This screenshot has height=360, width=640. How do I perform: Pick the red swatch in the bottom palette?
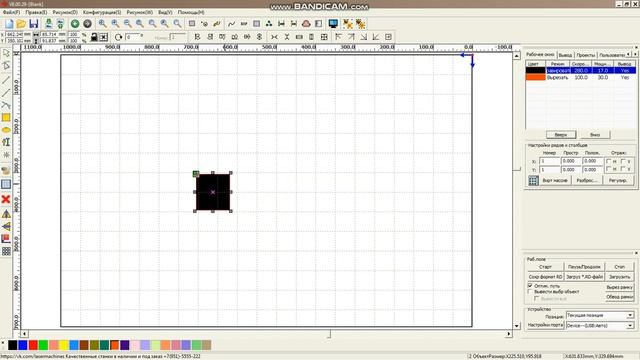click(33, 345)
